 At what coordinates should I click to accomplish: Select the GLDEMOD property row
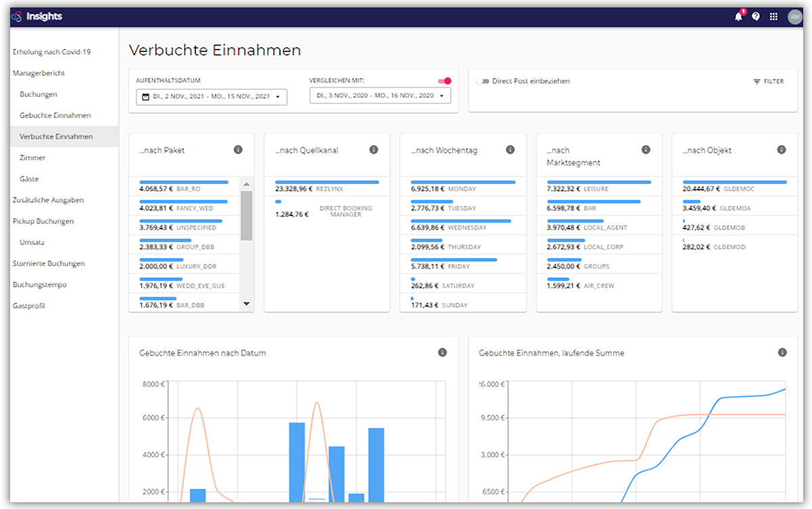[735, 244]
